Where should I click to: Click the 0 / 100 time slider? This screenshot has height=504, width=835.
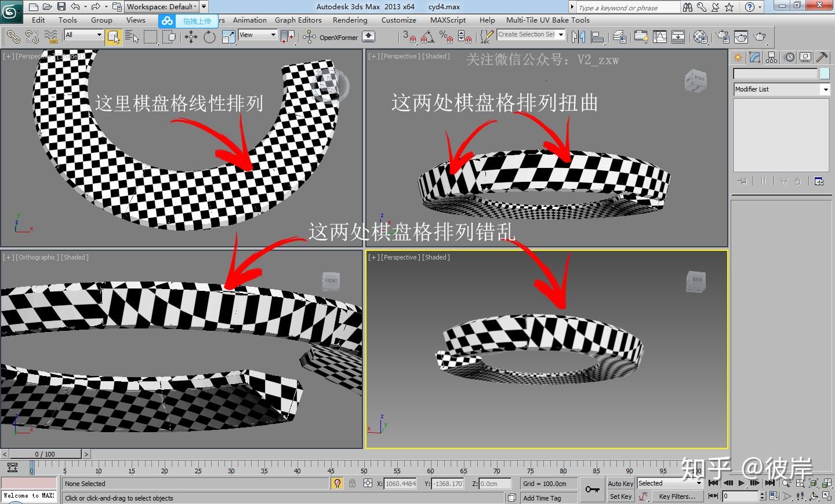click(x=45, y=454)
